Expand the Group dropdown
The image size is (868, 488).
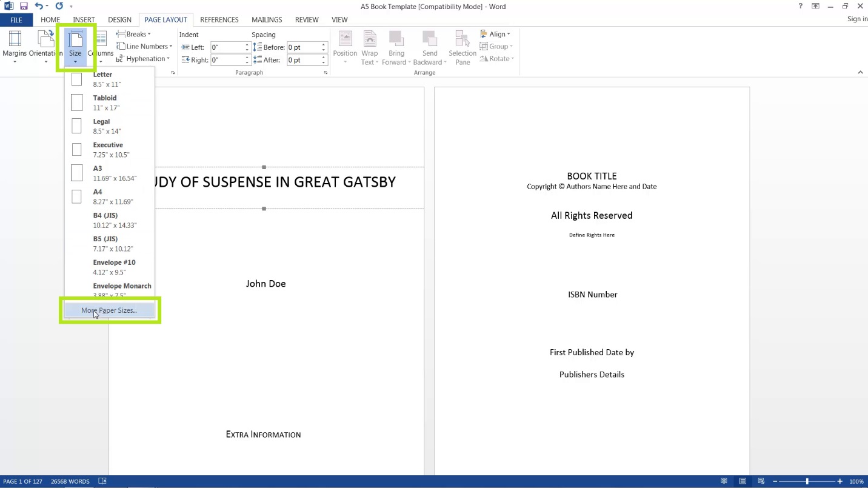click(x=511, y=47)
